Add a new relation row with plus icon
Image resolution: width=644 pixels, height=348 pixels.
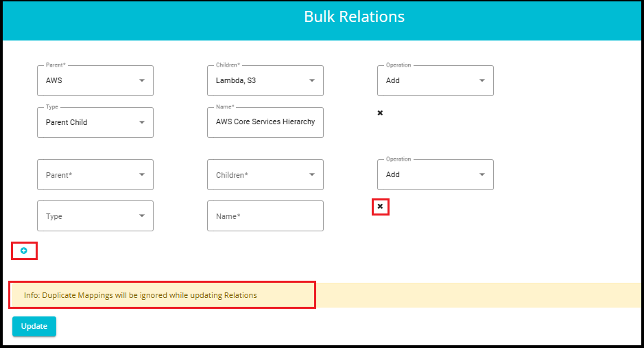24,251
